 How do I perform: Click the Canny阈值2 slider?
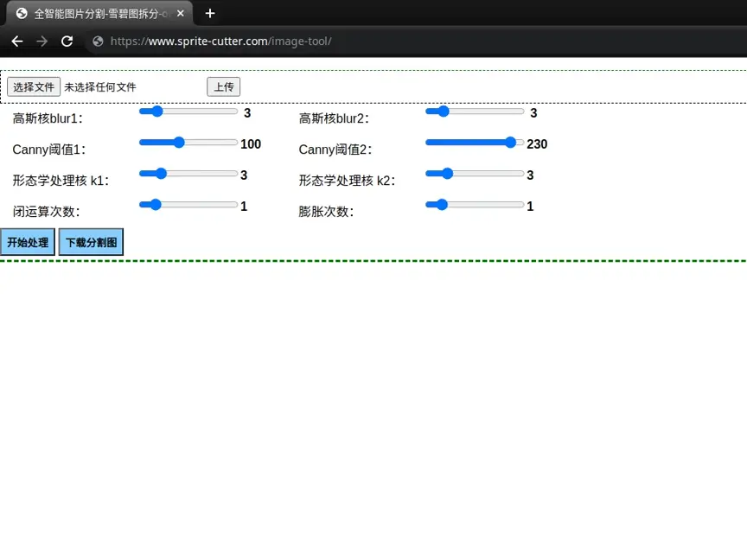[475, 143]
